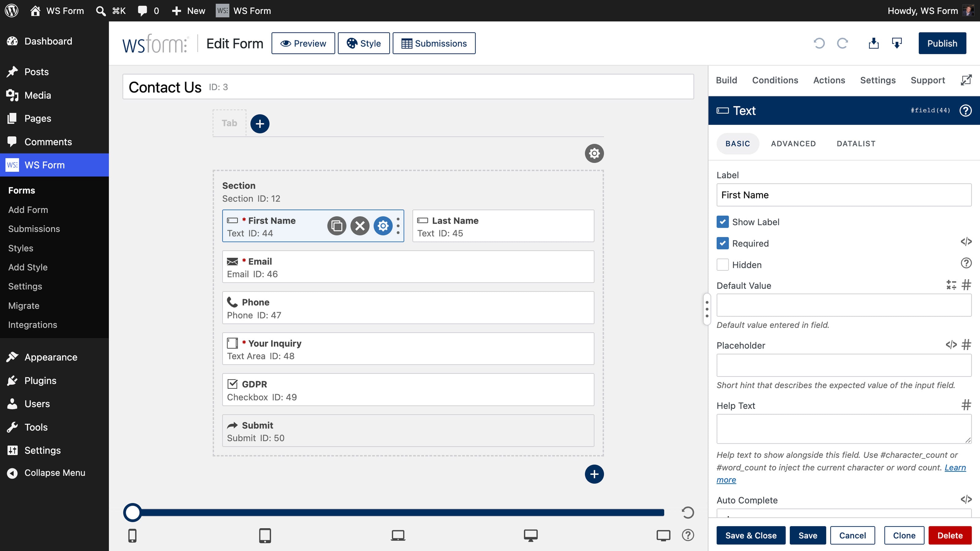Click sidebar resize handle dots
The width and height of the screenshot is (980, 551).
click(x=707, y=309)
